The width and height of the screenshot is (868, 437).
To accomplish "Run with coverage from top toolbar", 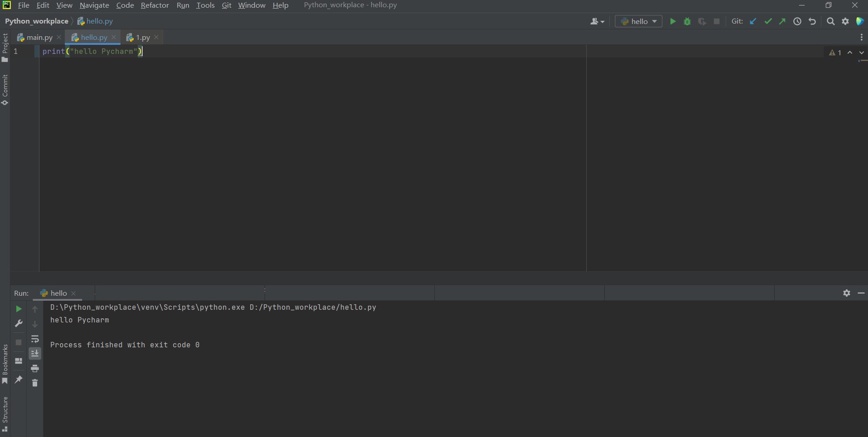I will point(702,21).
